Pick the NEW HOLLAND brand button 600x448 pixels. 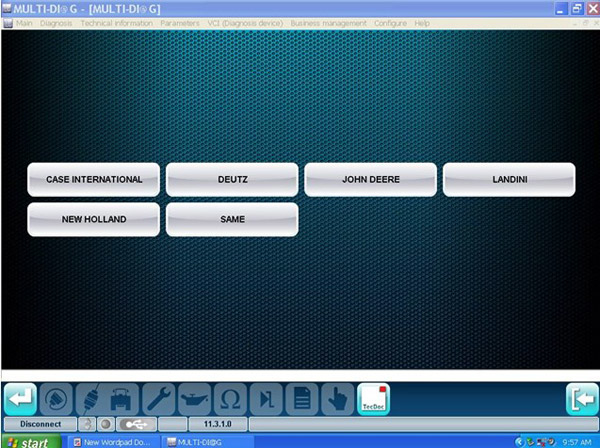[x=94, y=219]
